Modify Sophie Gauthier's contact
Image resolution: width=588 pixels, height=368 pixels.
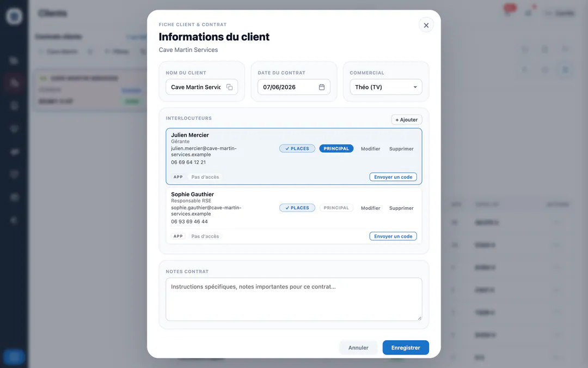tap(371, 208)
